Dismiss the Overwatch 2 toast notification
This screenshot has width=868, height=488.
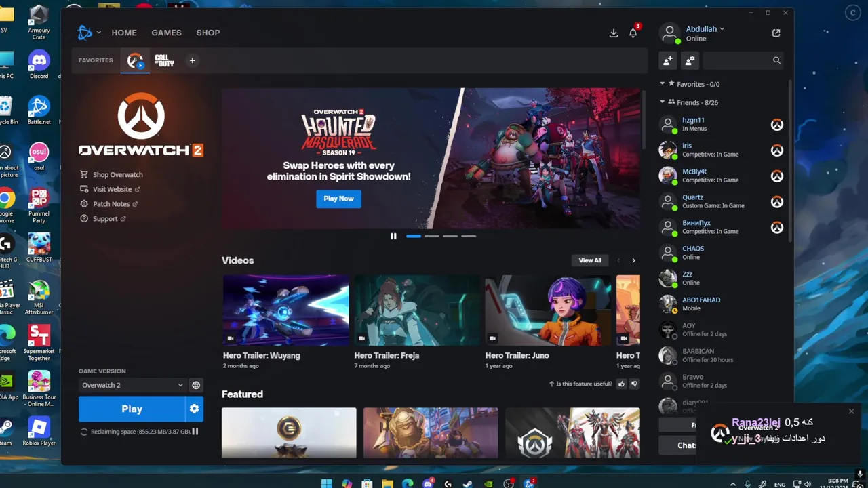852,411
